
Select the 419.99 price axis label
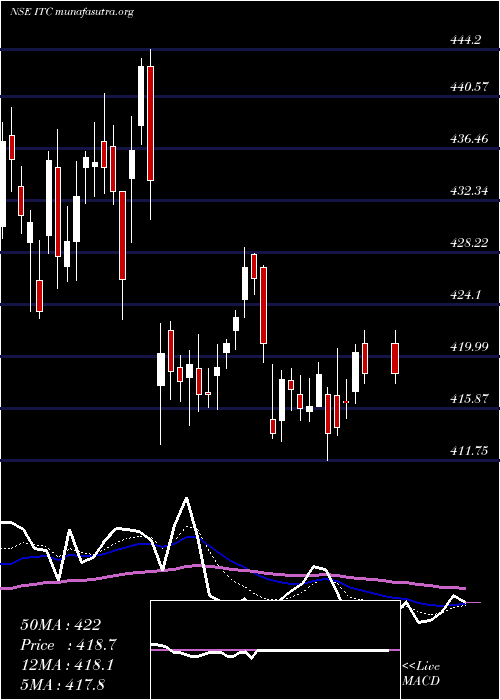click(469, 347)
